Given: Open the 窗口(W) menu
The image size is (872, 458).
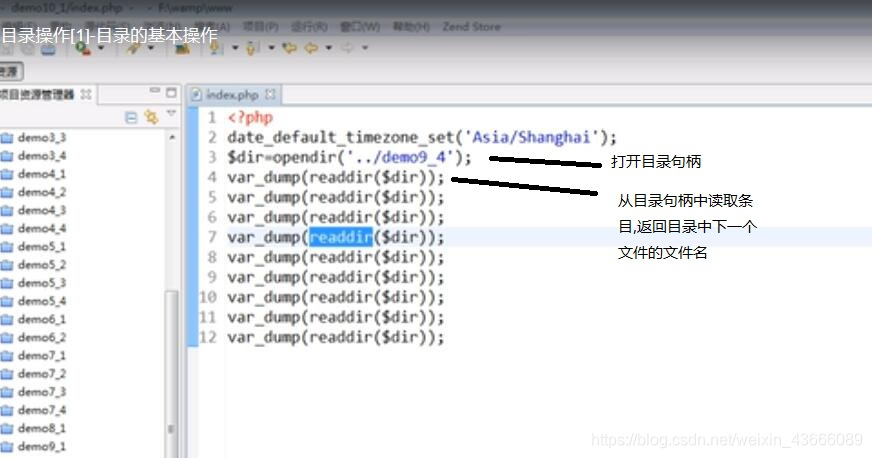Looking at the screenshot, I should click(360, 26).
